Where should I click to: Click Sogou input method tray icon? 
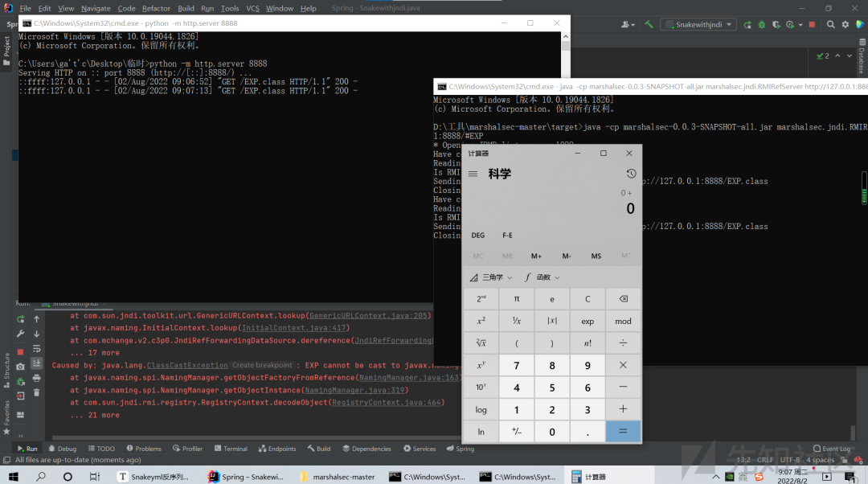(759, 476)
